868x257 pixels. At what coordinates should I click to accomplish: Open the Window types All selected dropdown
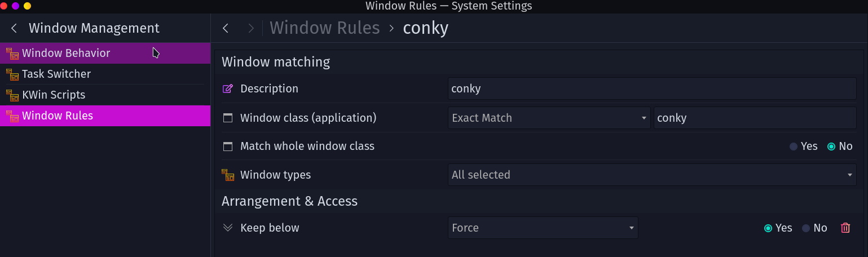click(651, 175)
